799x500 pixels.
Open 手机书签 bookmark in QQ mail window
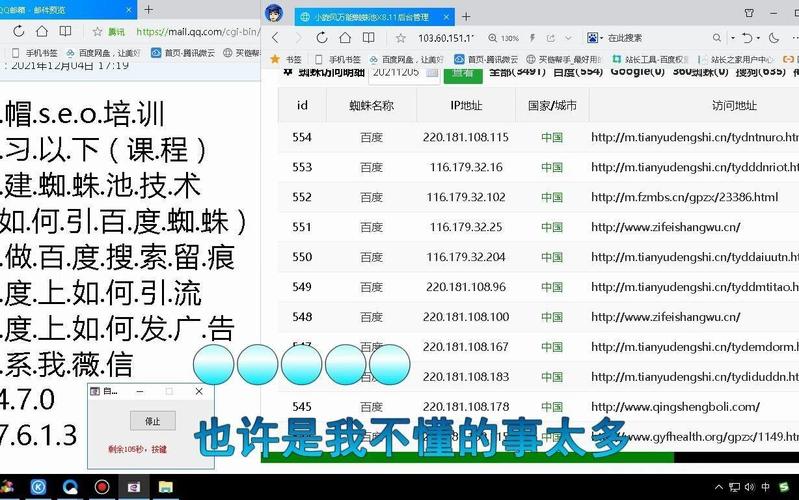(35, 52)
